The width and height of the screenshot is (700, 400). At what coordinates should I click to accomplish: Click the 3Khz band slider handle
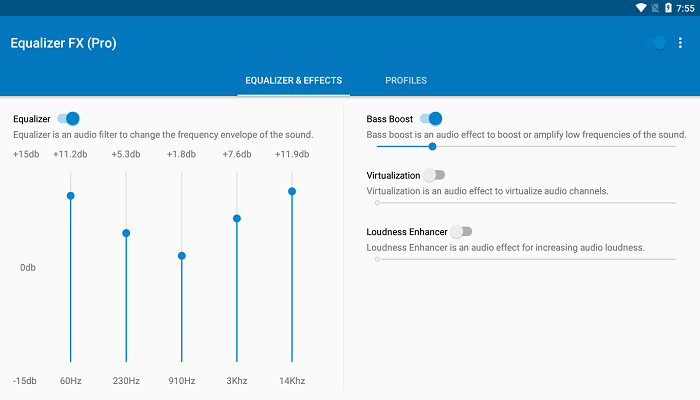click(x=237, y=218)
